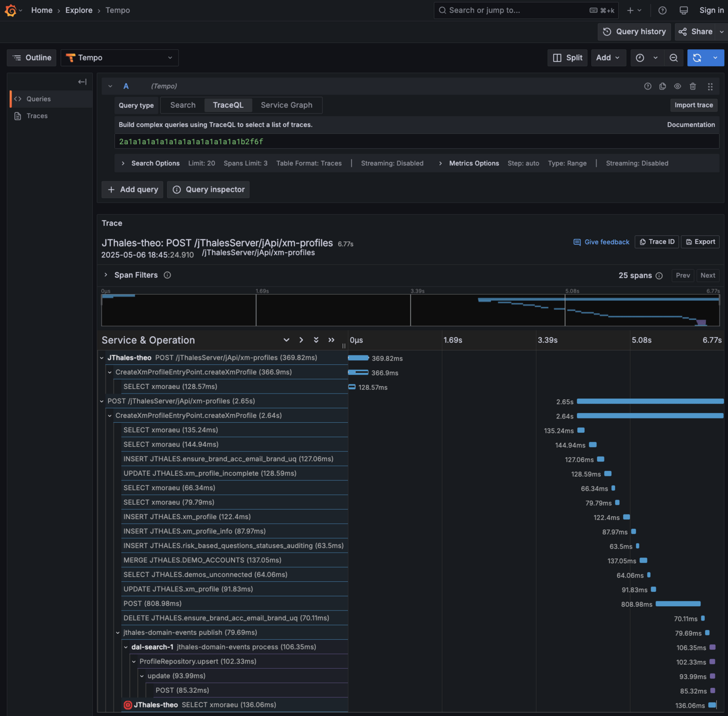
Task: Click the column divider resize handle
Action: point(344,346)
